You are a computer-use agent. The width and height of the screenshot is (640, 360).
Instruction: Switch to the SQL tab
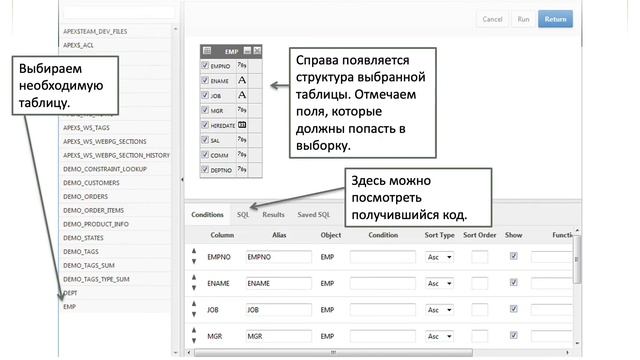click(x=243, y=215)
